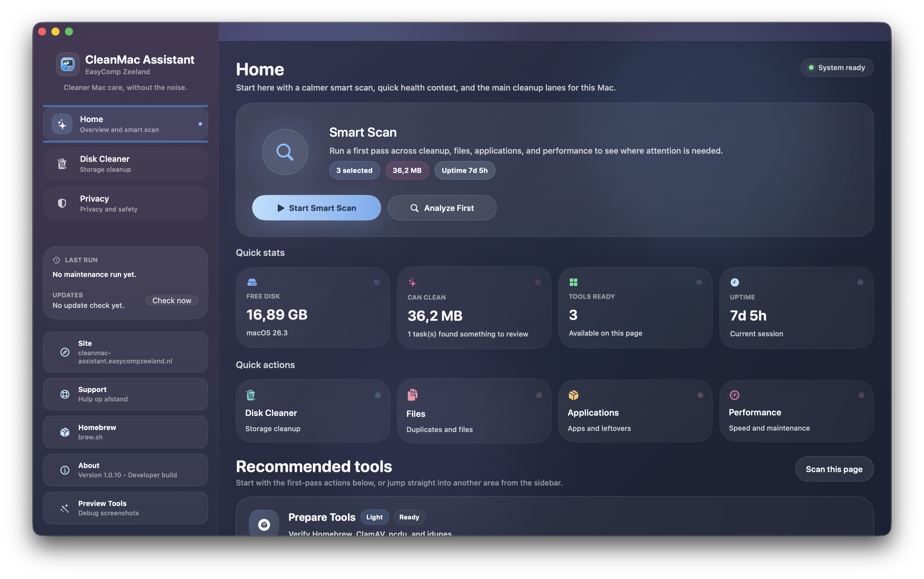Click the Homebrew package icon in the sidebar
Image resolution: width=924 pixels, height=579 pixels.
[x=65, y=432]
